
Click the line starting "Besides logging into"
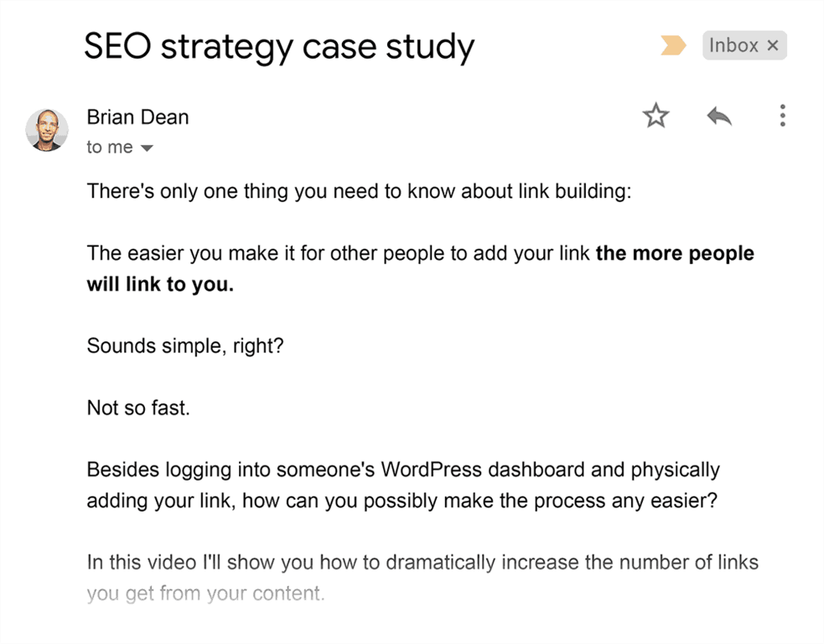(402, 470)
